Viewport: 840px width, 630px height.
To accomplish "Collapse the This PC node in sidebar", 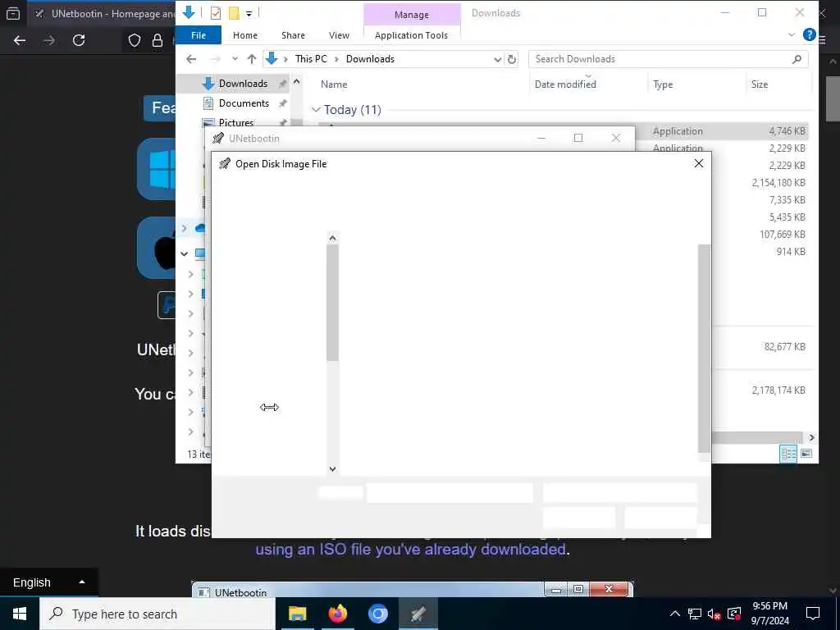I will (185, 253).
